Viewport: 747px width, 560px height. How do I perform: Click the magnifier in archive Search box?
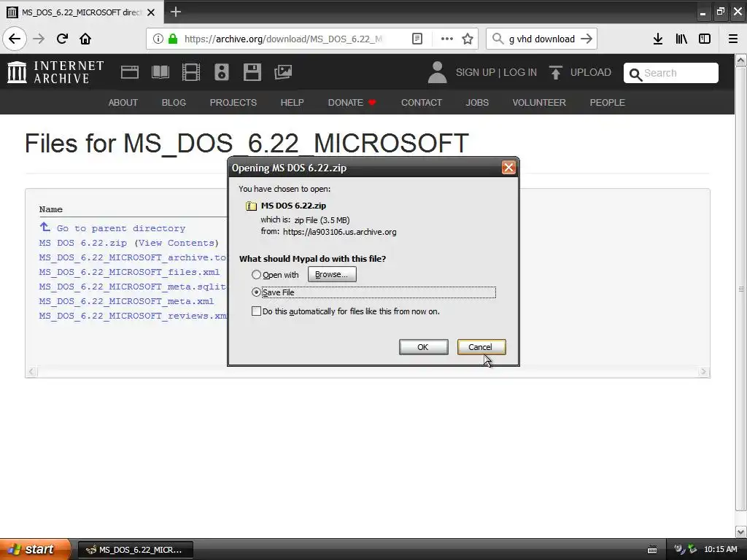point(635,74)
